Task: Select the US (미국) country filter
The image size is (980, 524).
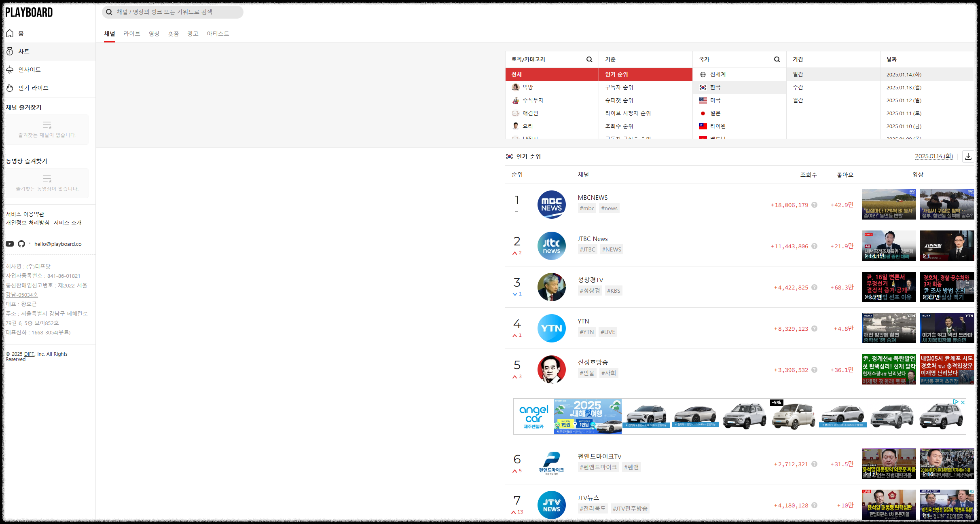Action: point(715,100)
